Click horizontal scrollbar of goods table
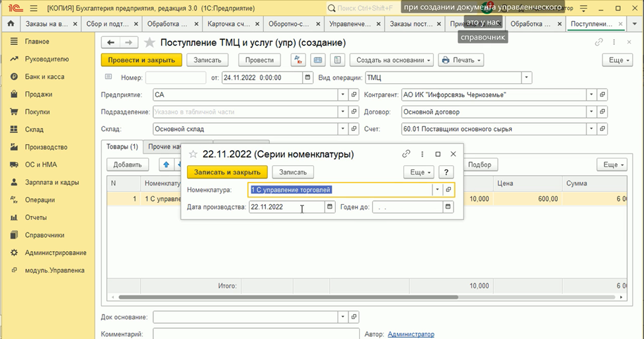This screenshot has height=339, width=644. coord(288,297)
